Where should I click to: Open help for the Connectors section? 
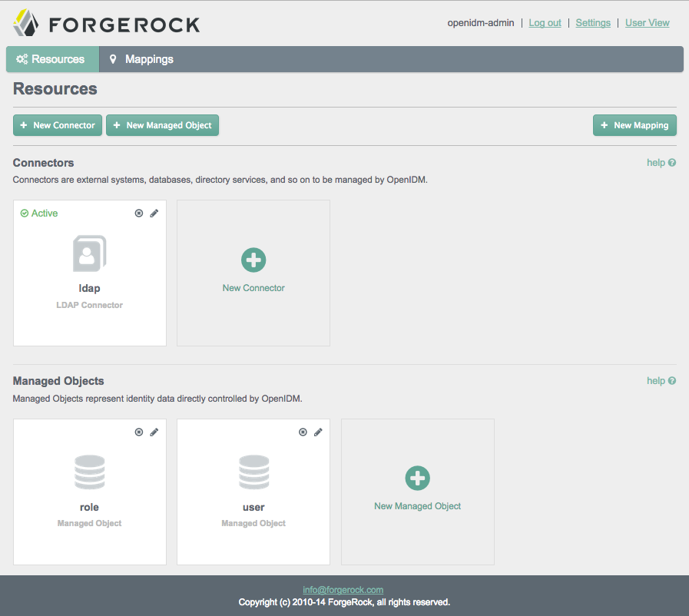click(x=661, y=163)
